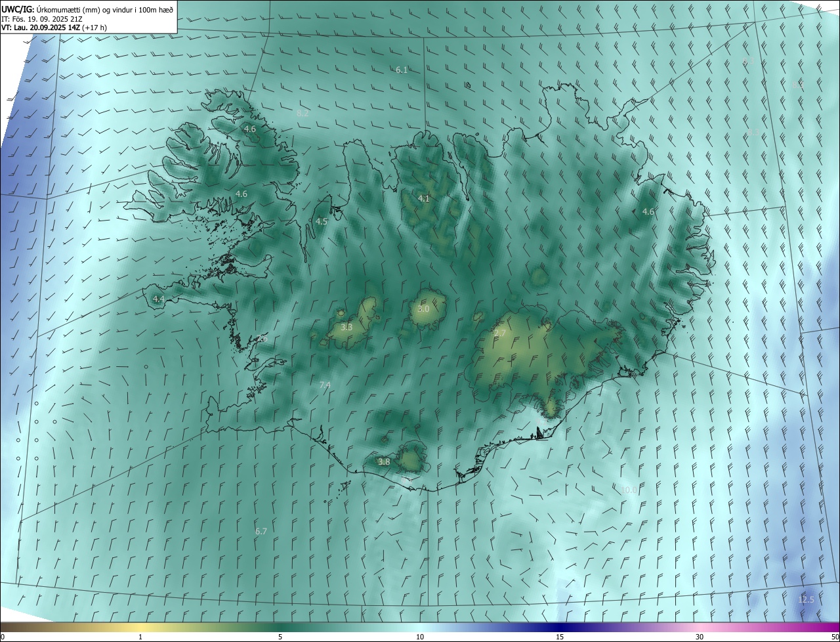The height and width of the screenshot is (642, 840).
Task: Click the colorbar tick label 10
Action: 420,637
